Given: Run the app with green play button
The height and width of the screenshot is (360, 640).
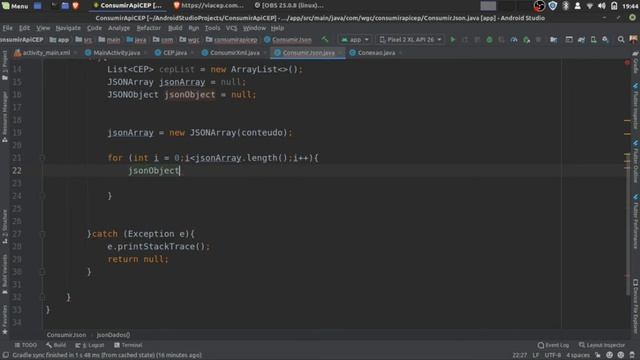Looking at the screenshot, I should (453, 40).
